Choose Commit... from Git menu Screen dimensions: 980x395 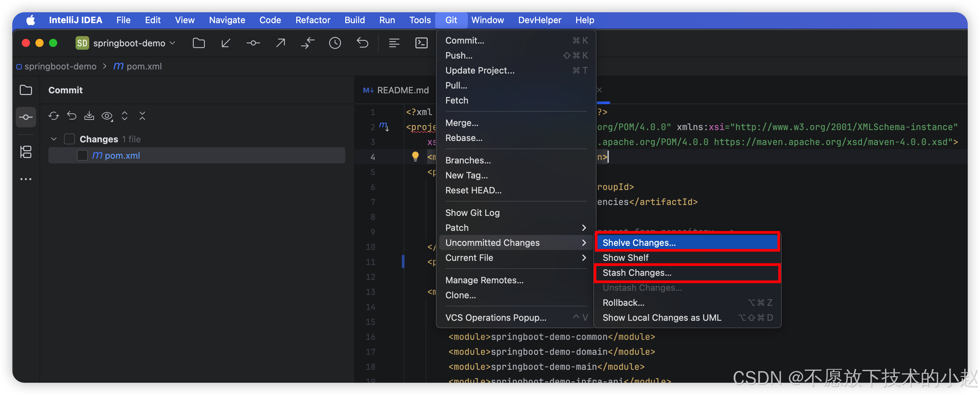516,40
